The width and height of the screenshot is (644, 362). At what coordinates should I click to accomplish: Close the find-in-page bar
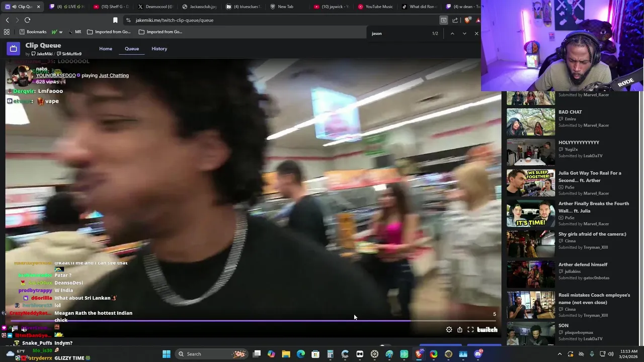point(476,33)
